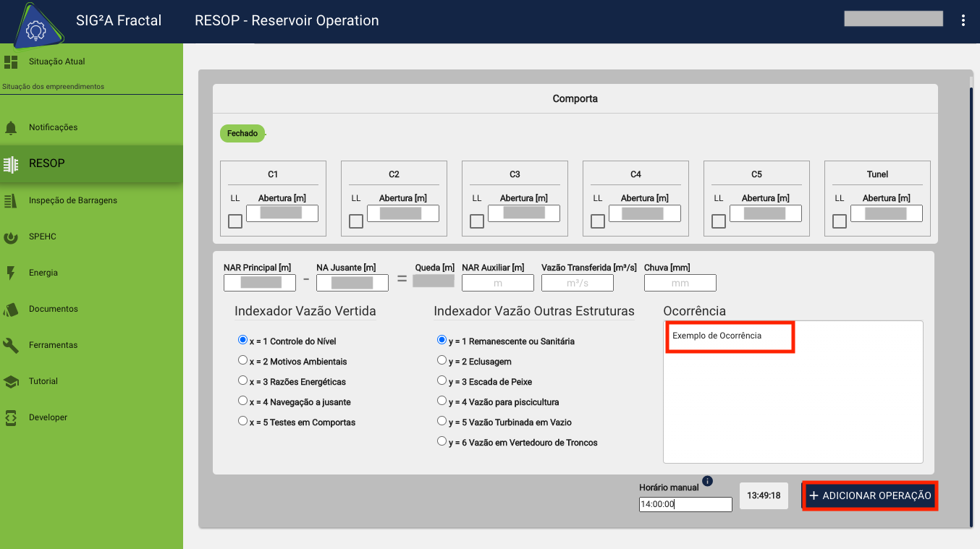Click the Energia lightning bolt icon
Image resolution: width=980 pixels, height=549 pixels.
tap(11, 273)
